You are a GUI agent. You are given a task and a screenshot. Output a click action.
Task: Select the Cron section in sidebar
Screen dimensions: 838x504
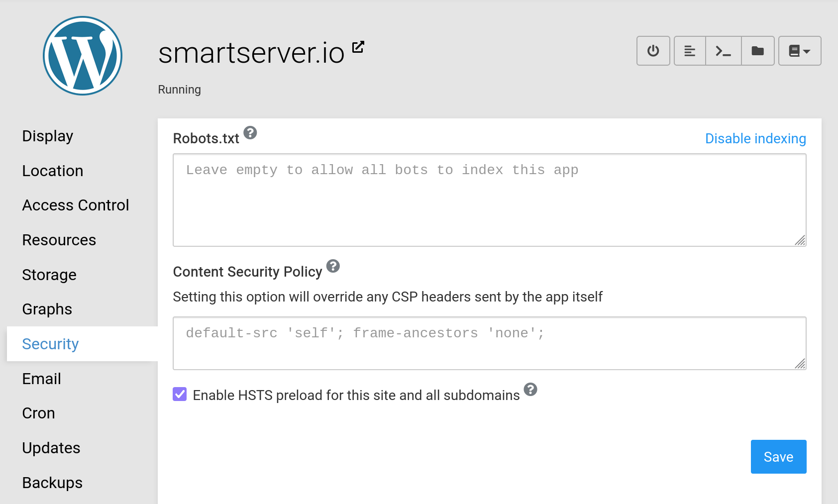(39, 413)
